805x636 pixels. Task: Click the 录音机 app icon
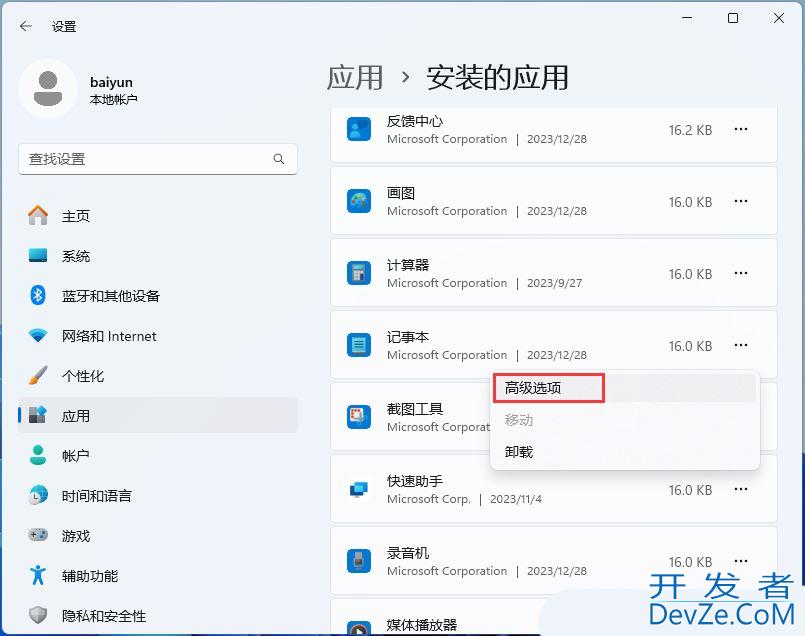[359, 561]
